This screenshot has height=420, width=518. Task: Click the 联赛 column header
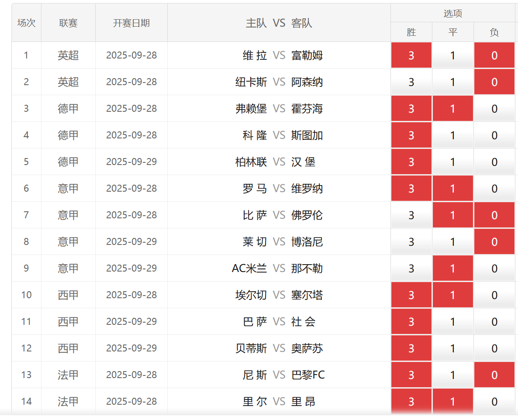(x=68, y=23)
